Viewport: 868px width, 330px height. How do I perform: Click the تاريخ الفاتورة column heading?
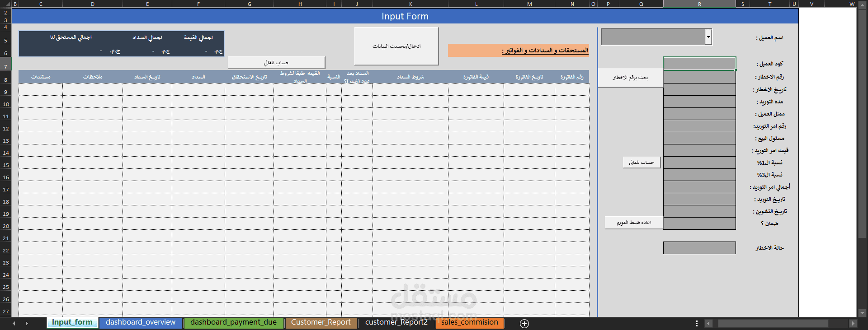point(529,77)
